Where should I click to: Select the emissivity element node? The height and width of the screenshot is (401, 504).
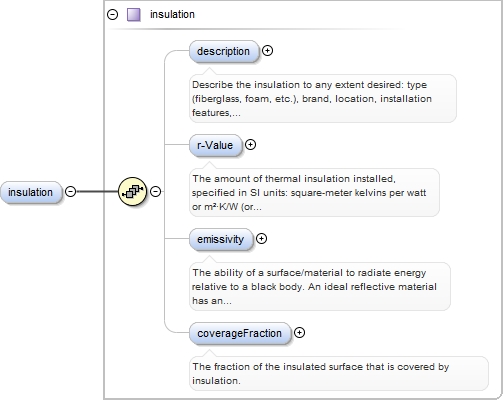pos(221,239)
